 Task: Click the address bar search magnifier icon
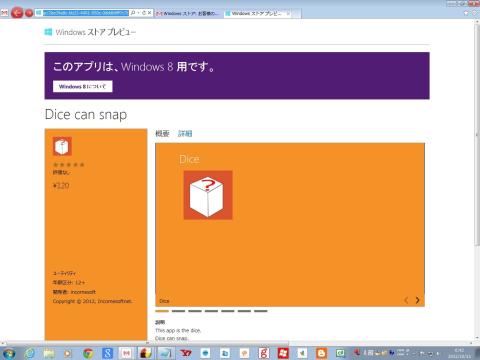[133, 13]
